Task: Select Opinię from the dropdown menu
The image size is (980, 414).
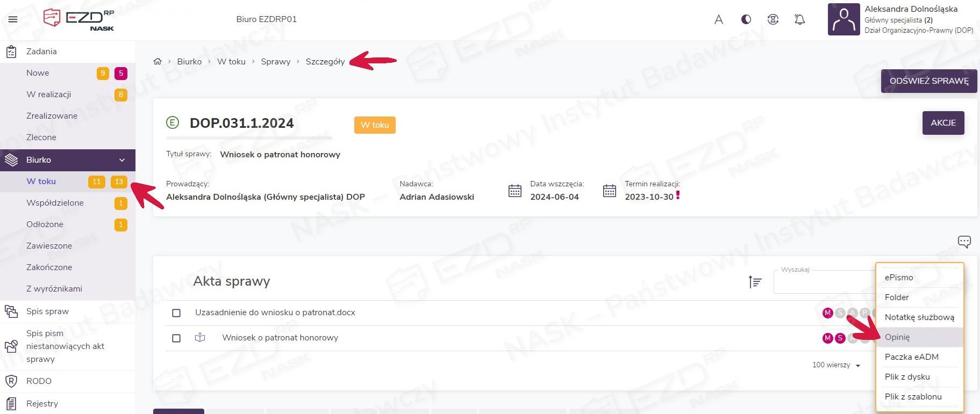Action: click(x=897, y=337)
